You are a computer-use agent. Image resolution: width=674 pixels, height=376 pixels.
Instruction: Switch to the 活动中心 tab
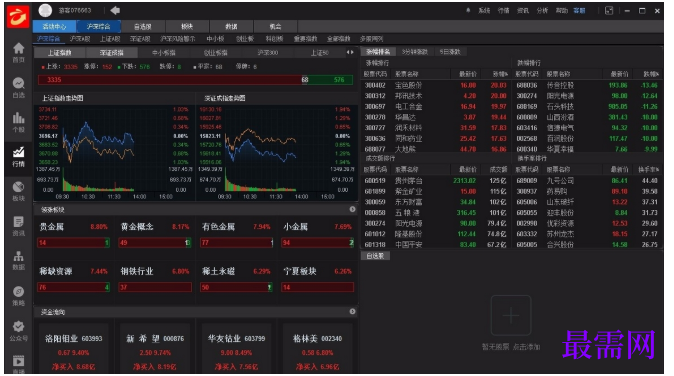point(55,27)
